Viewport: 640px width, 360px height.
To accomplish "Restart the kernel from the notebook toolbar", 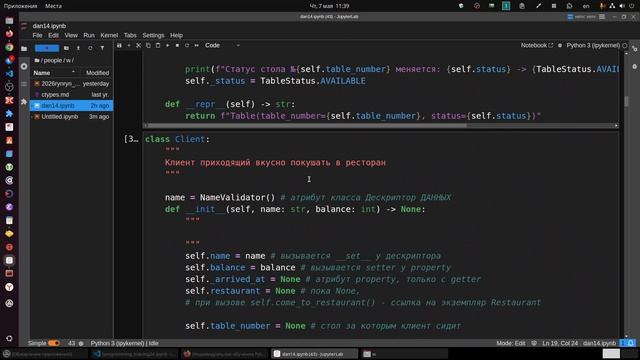I will click(x=187, y=45).
